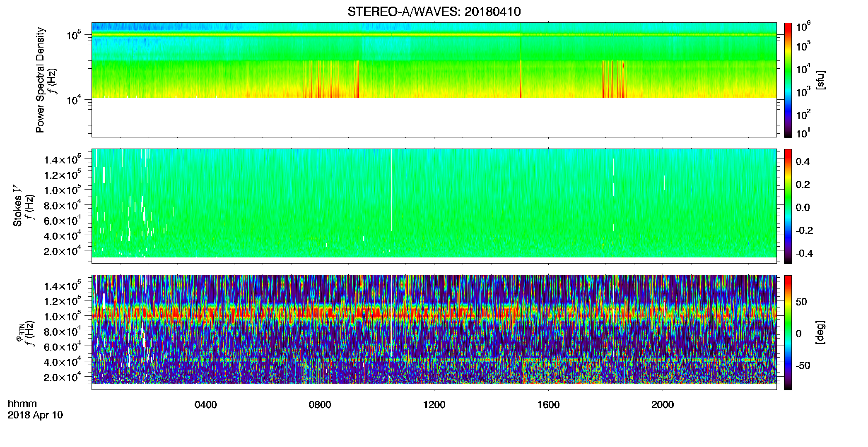This screenshot has height=447, width=868.
Task: Click the Power Spectral Density color bar
Action: pyautogui.click(x=788, y=80)
